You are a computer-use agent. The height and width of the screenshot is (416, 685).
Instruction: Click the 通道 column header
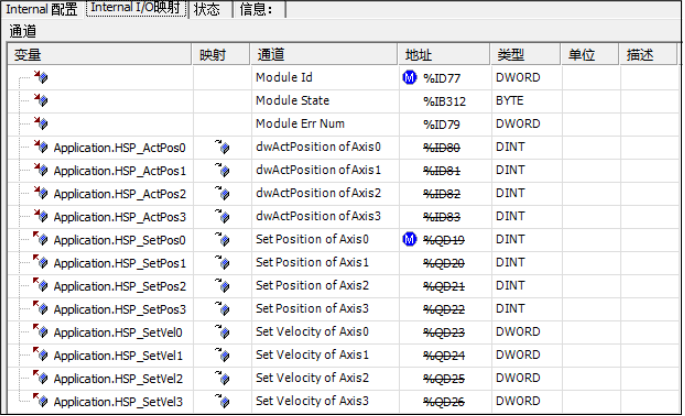(x=324, y=55)
